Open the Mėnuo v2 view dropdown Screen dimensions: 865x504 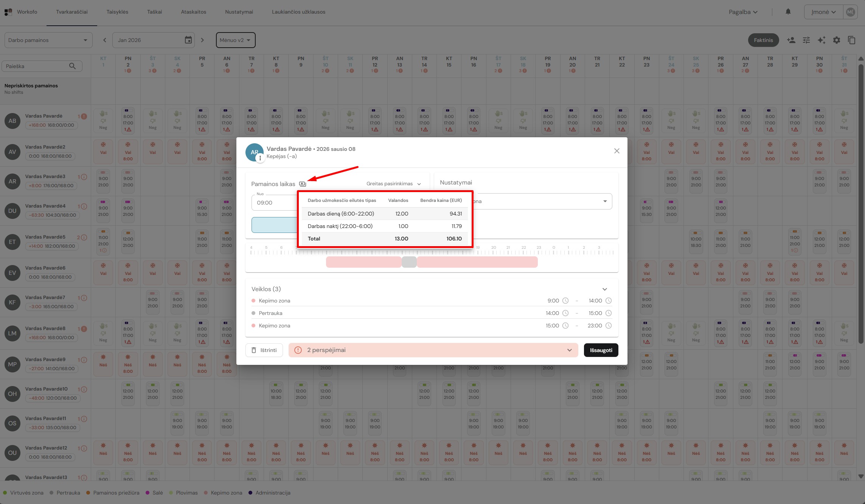235,40
